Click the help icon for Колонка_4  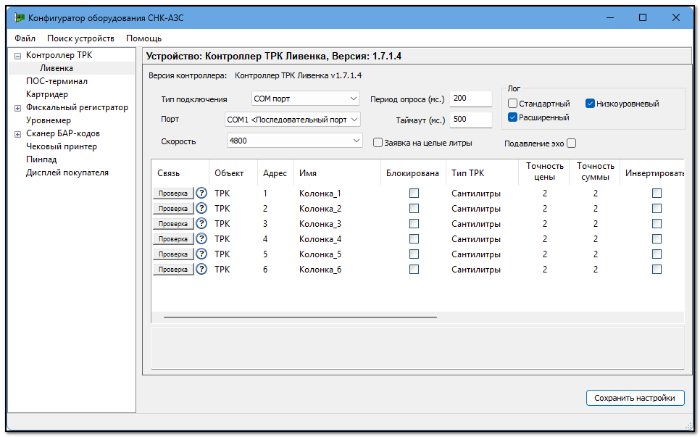(x=202, y=239)
